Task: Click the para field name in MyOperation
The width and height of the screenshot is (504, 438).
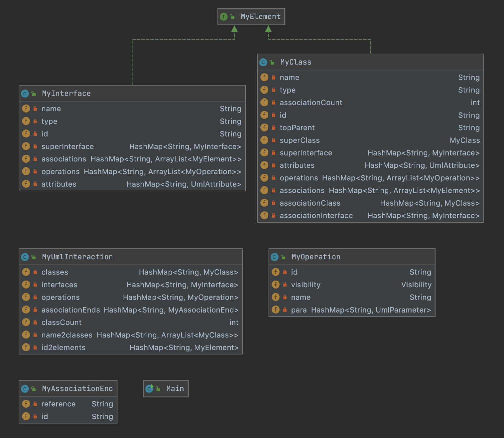Action: coord(299,310)
